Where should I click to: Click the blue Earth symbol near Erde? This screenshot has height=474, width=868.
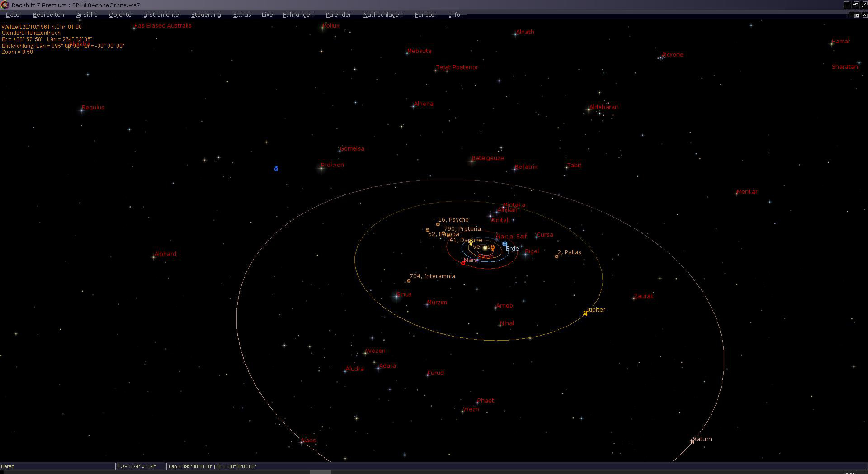click(505, 244)
